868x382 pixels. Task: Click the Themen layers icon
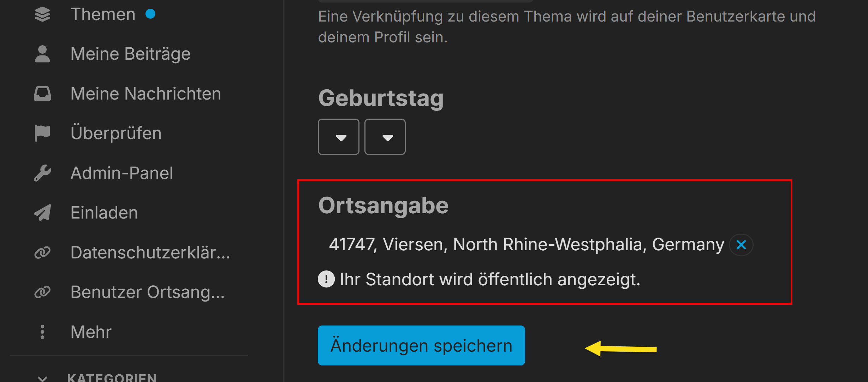pyautogui.click(x=42, y=14)
